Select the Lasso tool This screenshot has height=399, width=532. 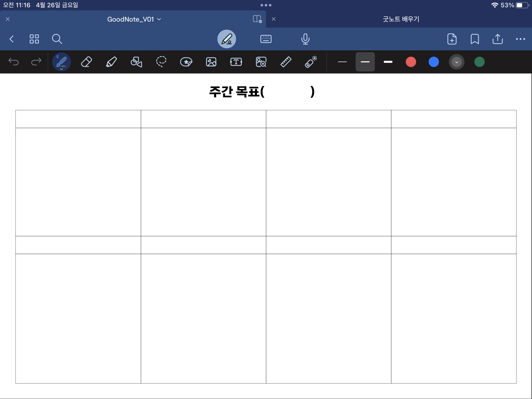pos(161,62)
